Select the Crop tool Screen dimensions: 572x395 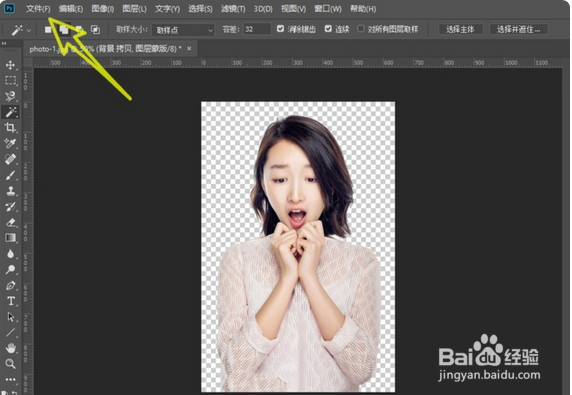pyautogui.click(x=10, y=128)
